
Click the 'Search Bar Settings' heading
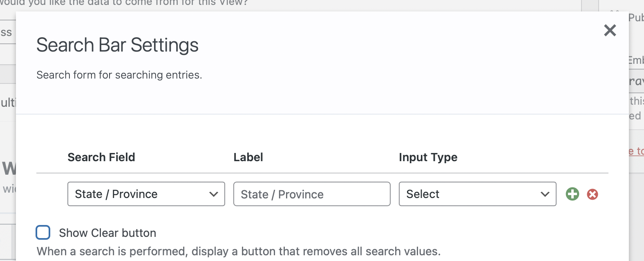[x=117, y=45]
